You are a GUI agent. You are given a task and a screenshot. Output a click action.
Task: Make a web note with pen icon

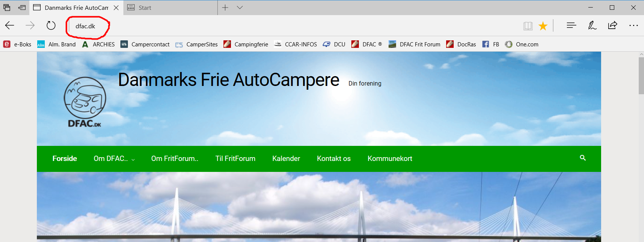592,25
